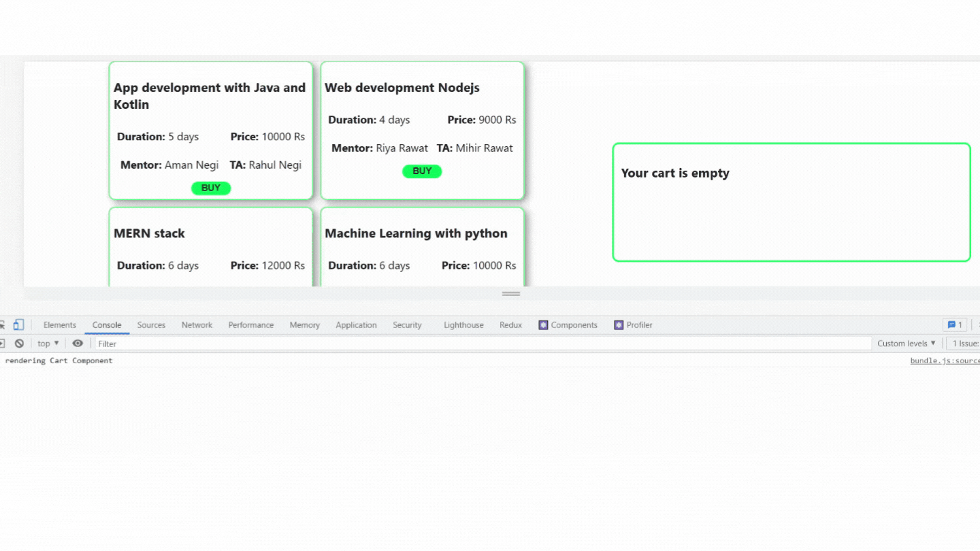Buy the Web development Nodejs course

pyautogui.click(x=422, y=171)
